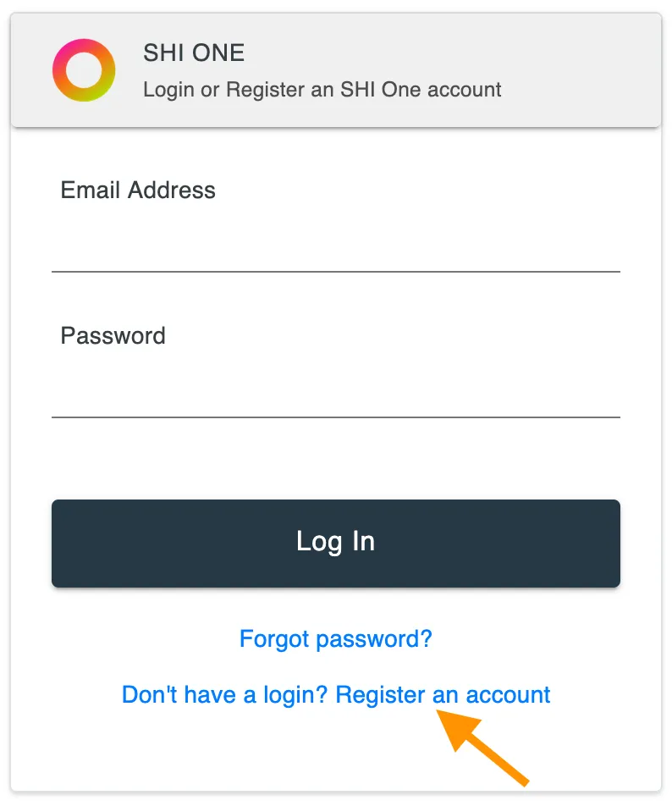
Task: Click the orange arrow's pointed head
Action: click(x=456, y=727)
